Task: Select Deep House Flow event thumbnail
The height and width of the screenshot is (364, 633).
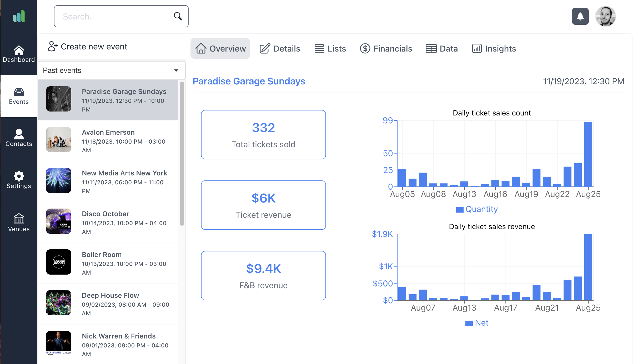Action: pos(59,303)
